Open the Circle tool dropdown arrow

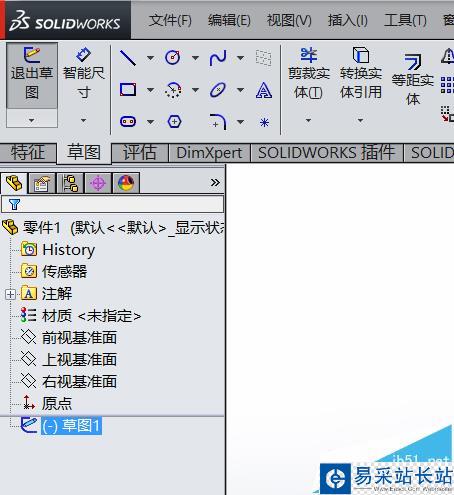pos(195,58)
